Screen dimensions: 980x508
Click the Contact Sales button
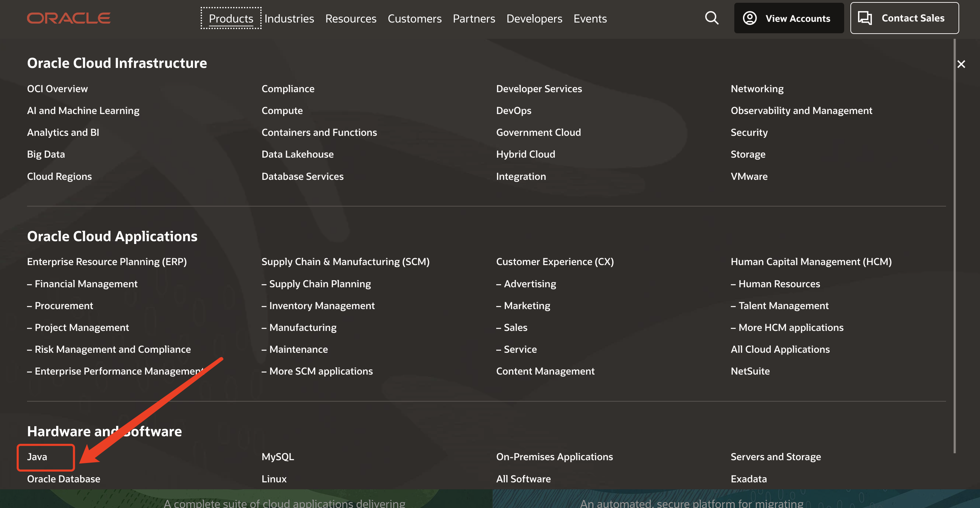(904, 18)
